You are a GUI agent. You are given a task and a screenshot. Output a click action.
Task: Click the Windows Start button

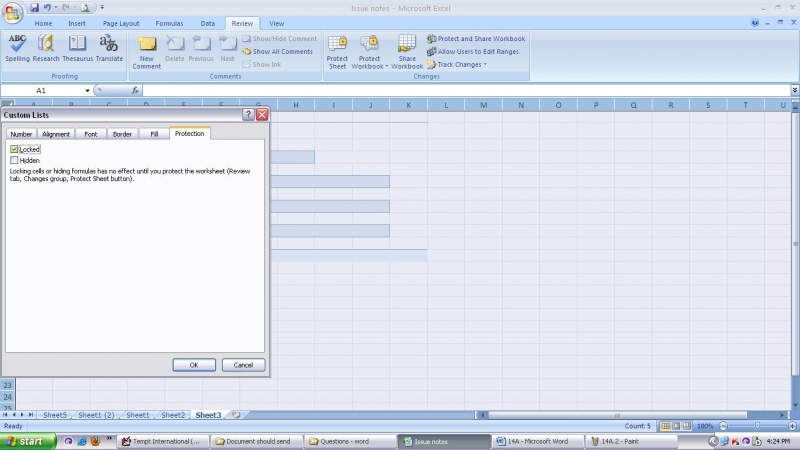(29, 440)
